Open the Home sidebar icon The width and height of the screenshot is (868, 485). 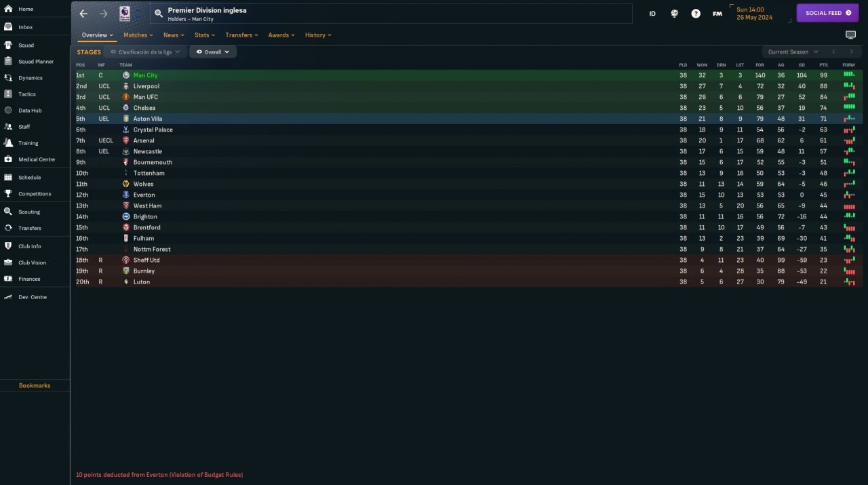[8, 9]
